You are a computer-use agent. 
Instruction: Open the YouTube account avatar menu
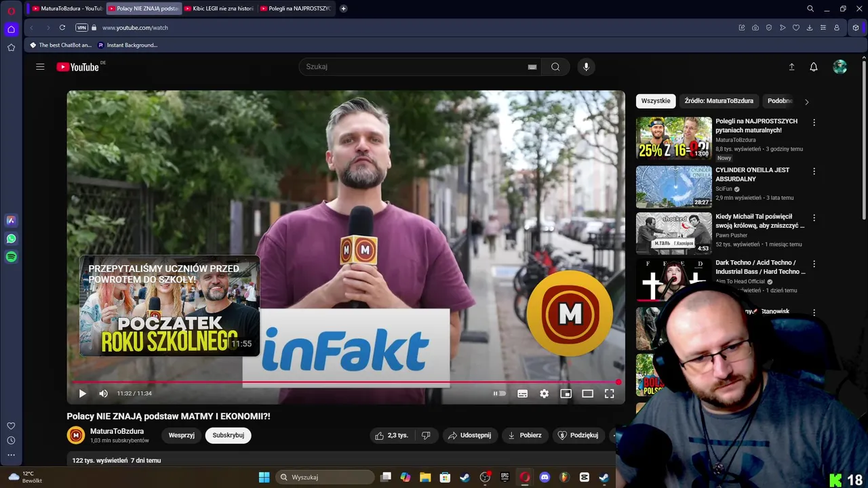point(840,66)
